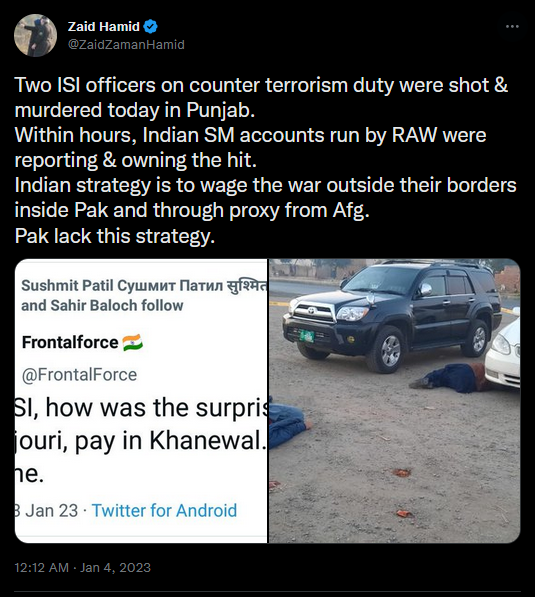Click the Frontalforce account name
Screen dimensions: 535x597
[x=70, y=342]
